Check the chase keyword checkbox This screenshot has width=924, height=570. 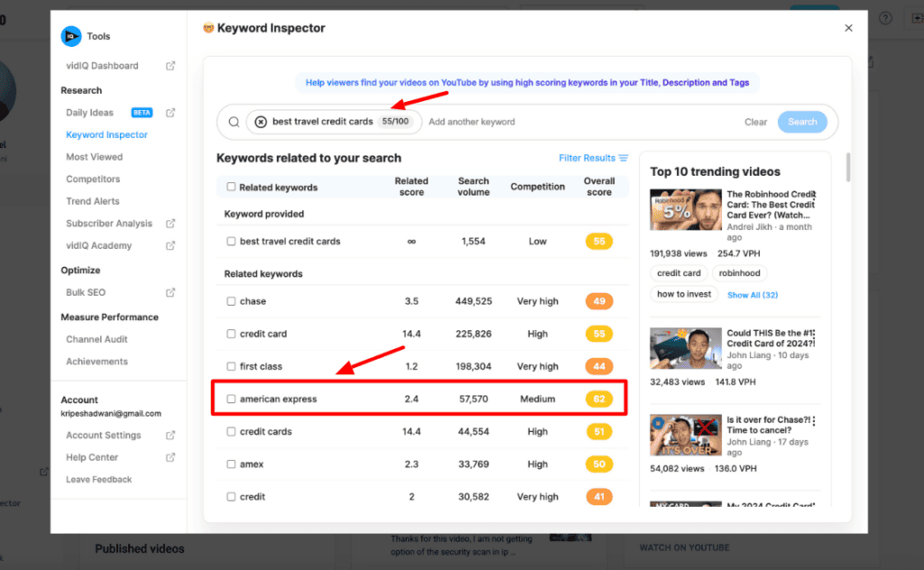click(231, 300)
